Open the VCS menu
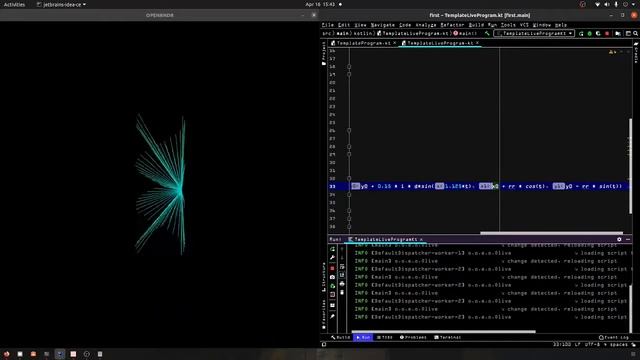640x360 pixels. tap(524, 25)
